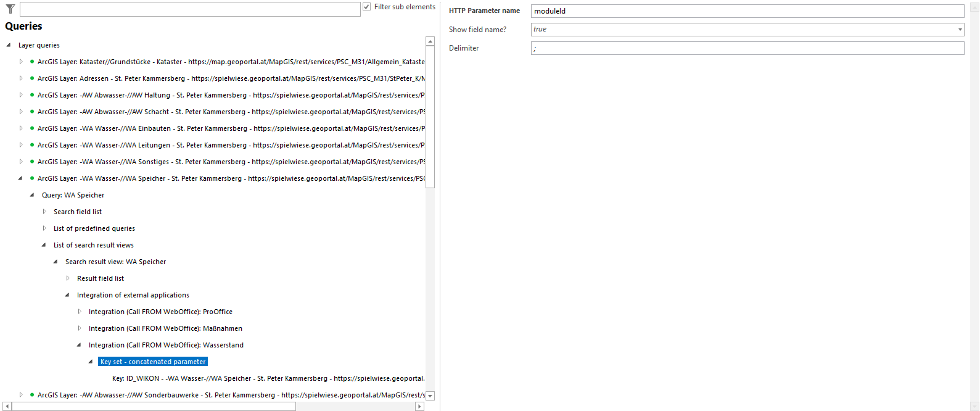Viewport: 980px width, 411px height.
Task: Click the tree vertical scrollbar thumb
Action: click(x=430, y=117)
